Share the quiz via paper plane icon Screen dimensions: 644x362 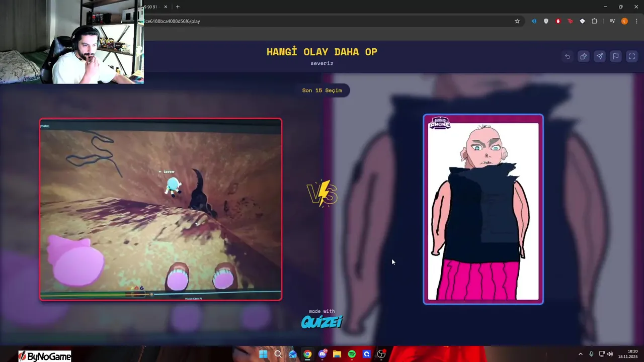pos(600,56)
